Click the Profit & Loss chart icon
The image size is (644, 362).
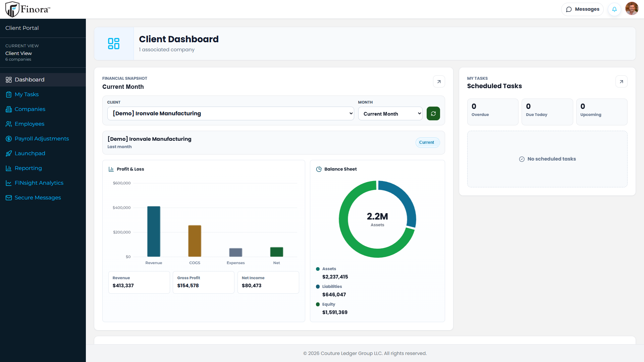pyautogui.click(x=111, y=169)
